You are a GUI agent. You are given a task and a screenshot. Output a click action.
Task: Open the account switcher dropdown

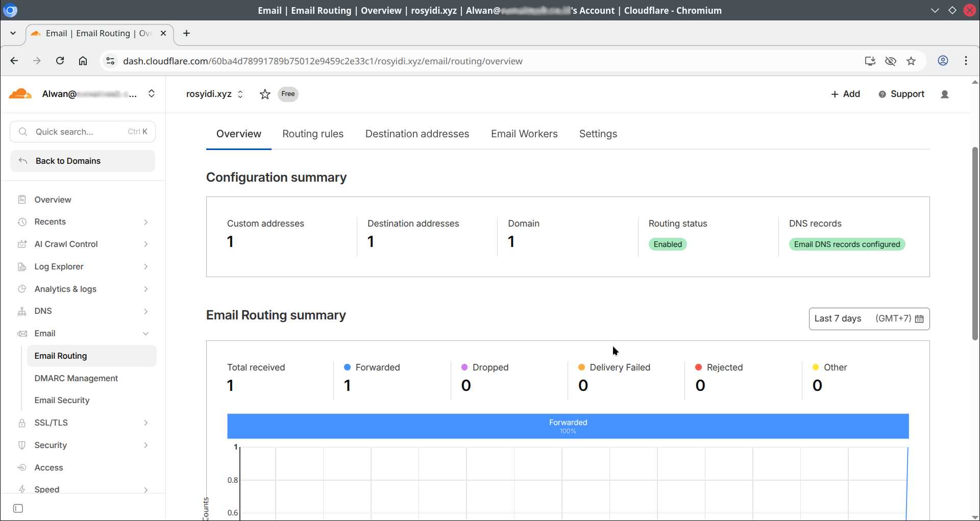tap(151, 94)
